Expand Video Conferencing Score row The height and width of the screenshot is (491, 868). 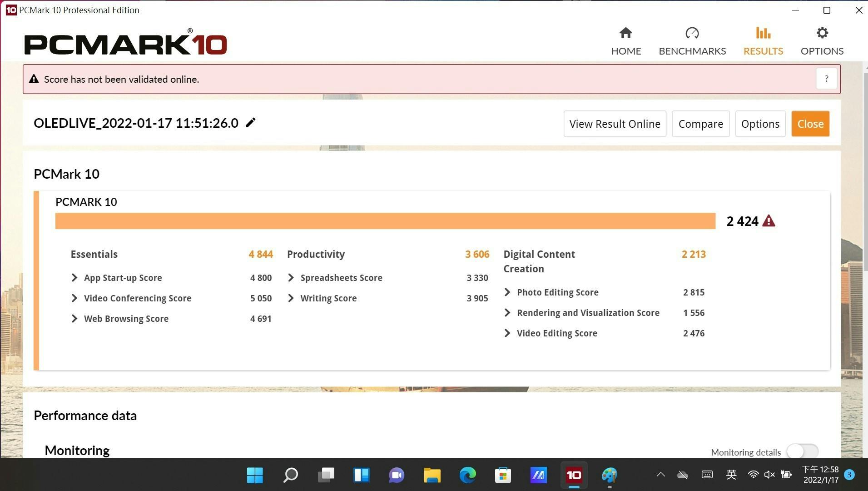click(x=74, y=298)
